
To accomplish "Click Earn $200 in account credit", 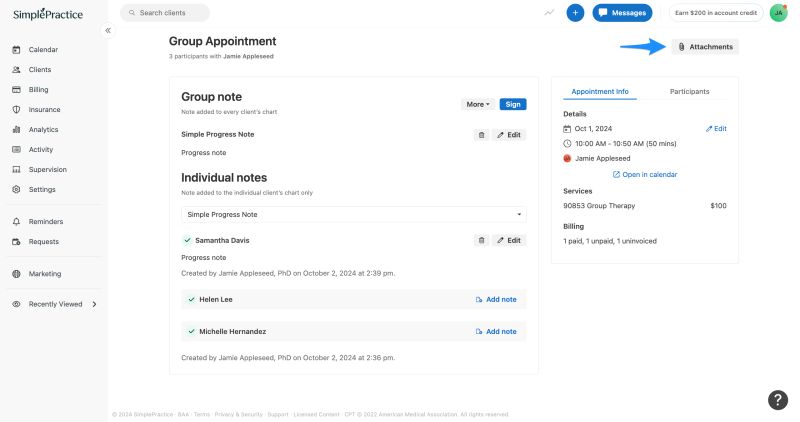I will 716,13.
